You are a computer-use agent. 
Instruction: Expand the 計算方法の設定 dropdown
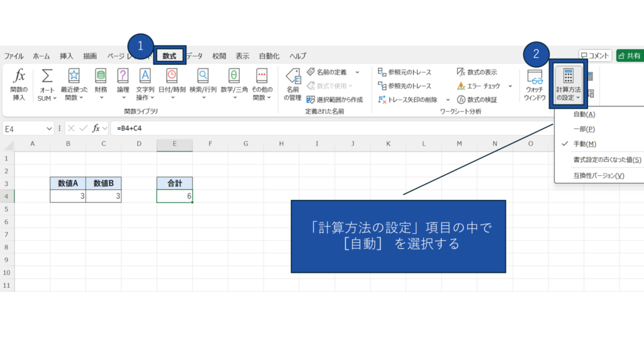pos(569,85)
